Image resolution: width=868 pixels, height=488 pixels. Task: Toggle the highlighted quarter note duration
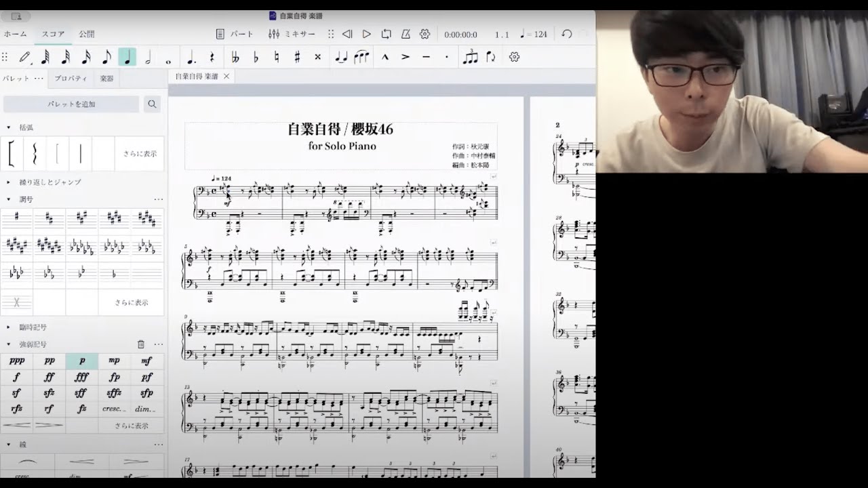[127, 57]
